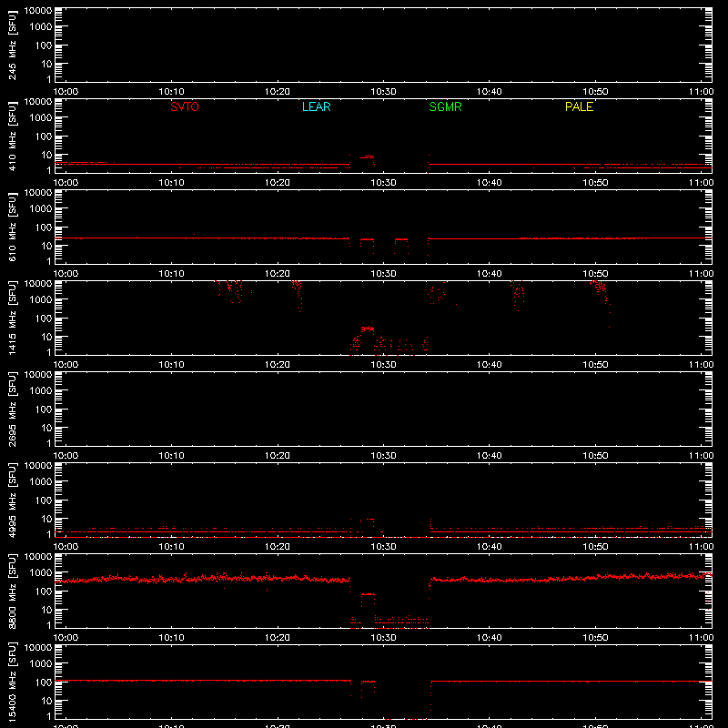728x728 pixels.
Task: Click the 100 tick label on 15400 MHz axis
Action: pyautogui.click(x=44, y=682)
